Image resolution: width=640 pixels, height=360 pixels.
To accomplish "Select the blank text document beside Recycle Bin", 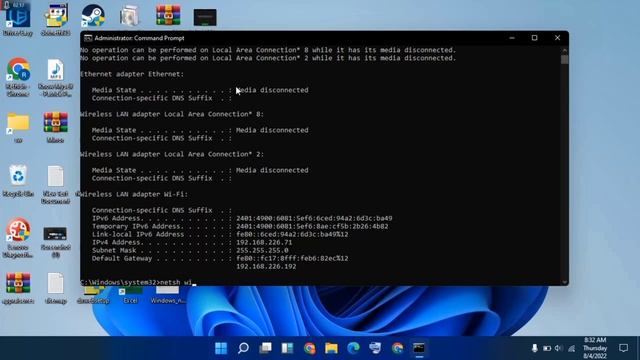I will click(56, 184).
